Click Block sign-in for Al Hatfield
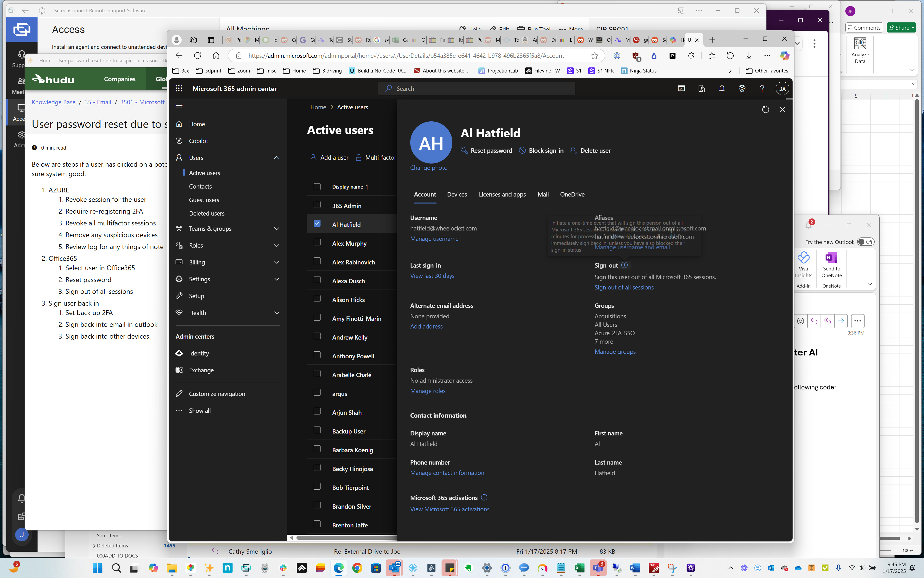 (x=541, y=151)
